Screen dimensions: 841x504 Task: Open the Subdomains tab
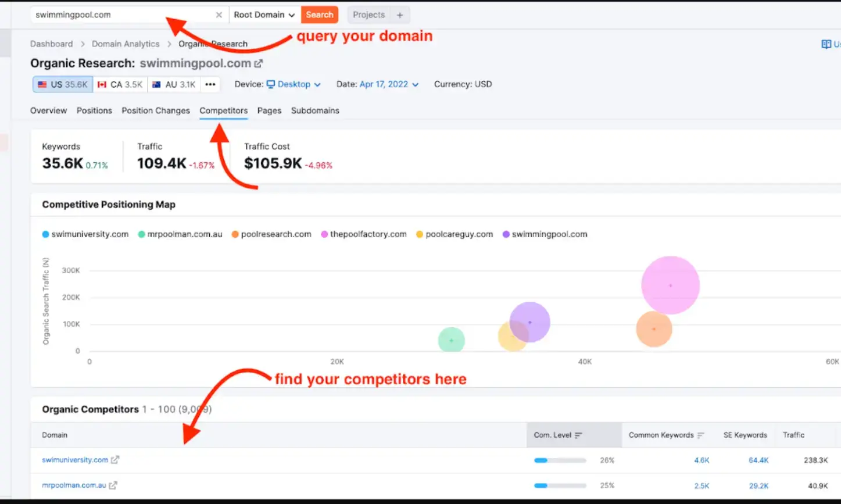tap(315, 110)
